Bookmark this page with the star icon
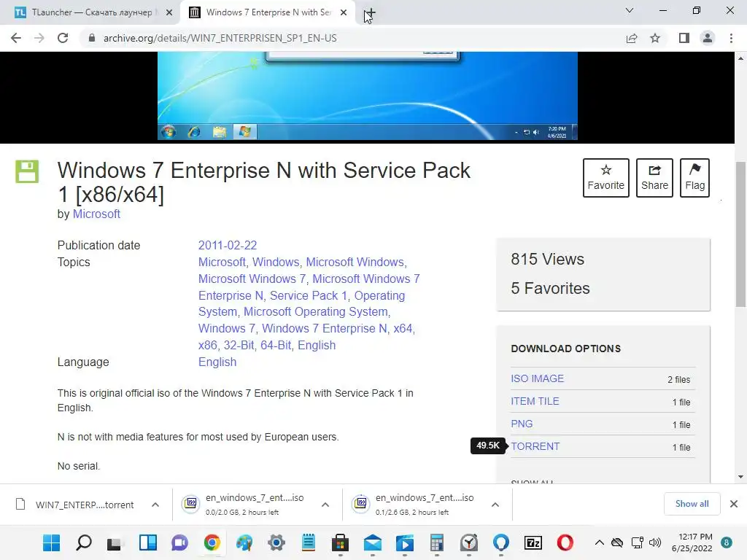 (x=655, y=38)
